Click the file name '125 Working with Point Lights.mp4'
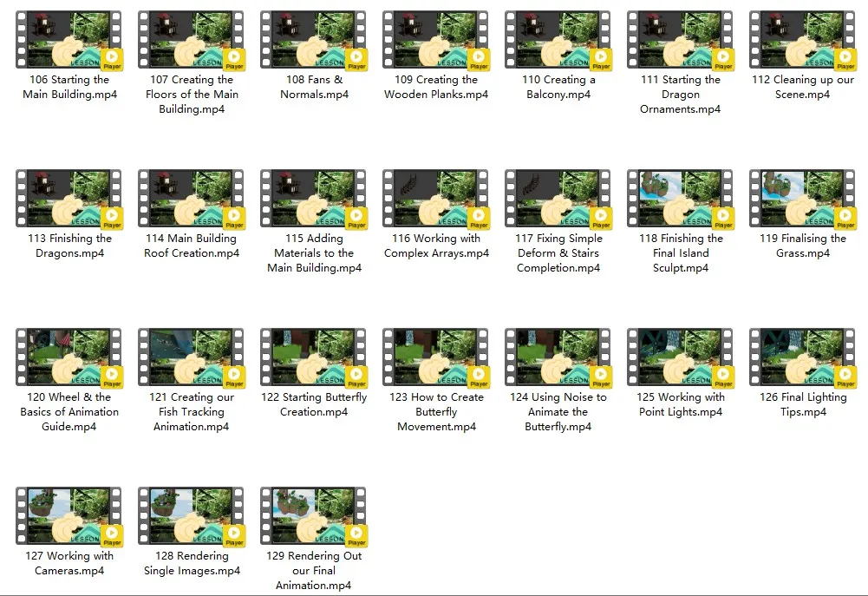This screenshot has height=596, width=868. (681, 405)
